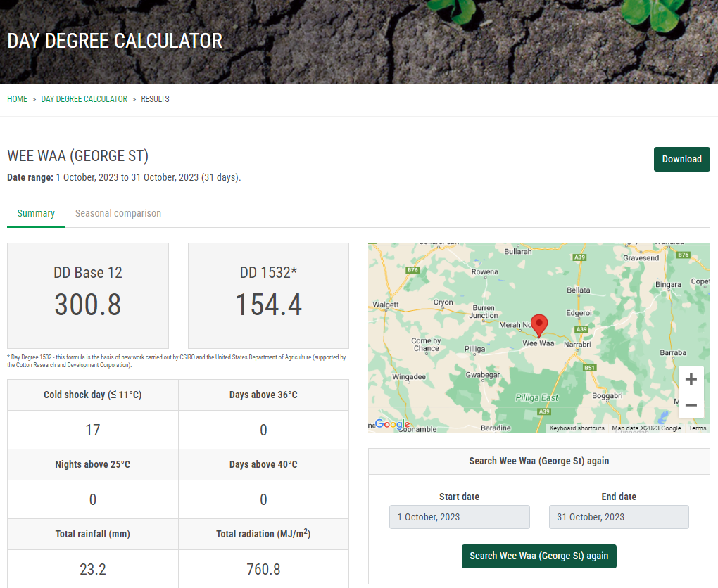Click the Download button

(681, 159)
